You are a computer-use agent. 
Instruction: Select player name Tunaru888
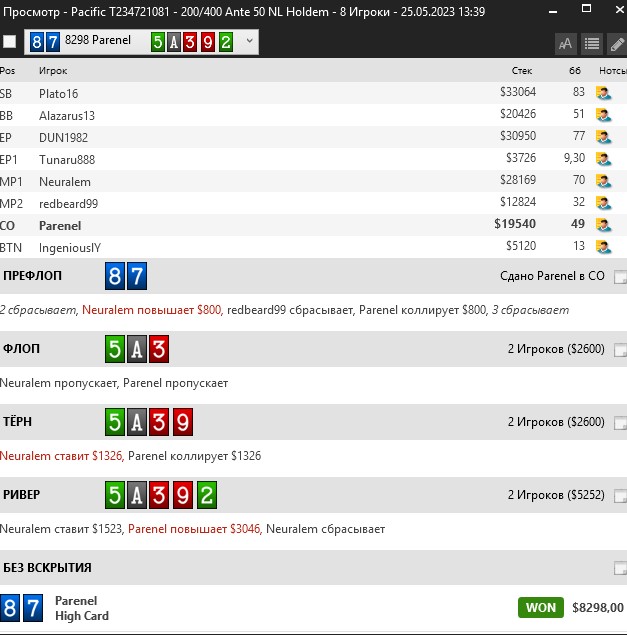tap(67, 160)
